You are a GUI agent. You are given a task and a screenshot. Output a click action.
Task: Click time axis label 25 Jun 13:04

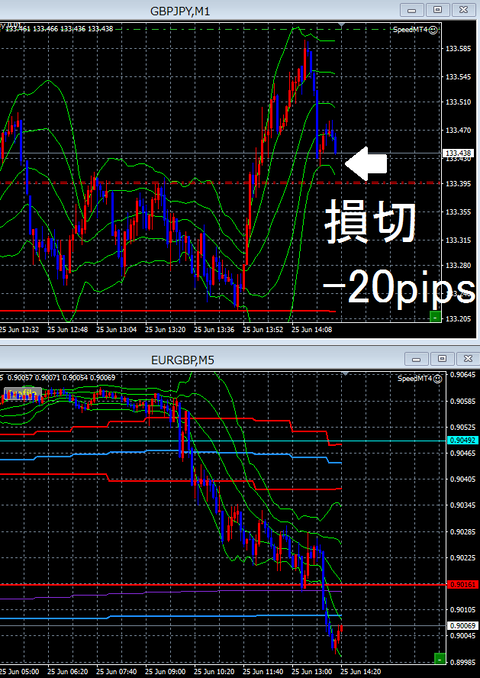116,329
